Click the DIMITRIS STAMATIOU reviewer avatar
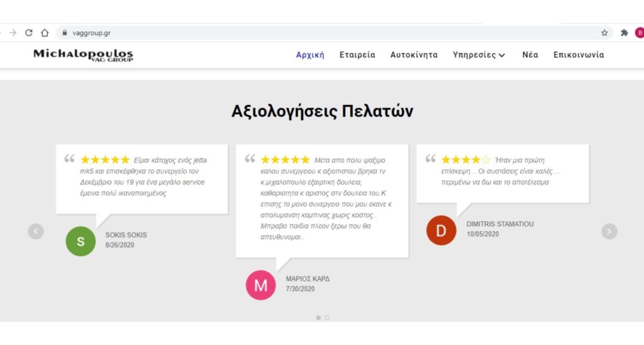The image size is (644, 345). coord(441,230)
